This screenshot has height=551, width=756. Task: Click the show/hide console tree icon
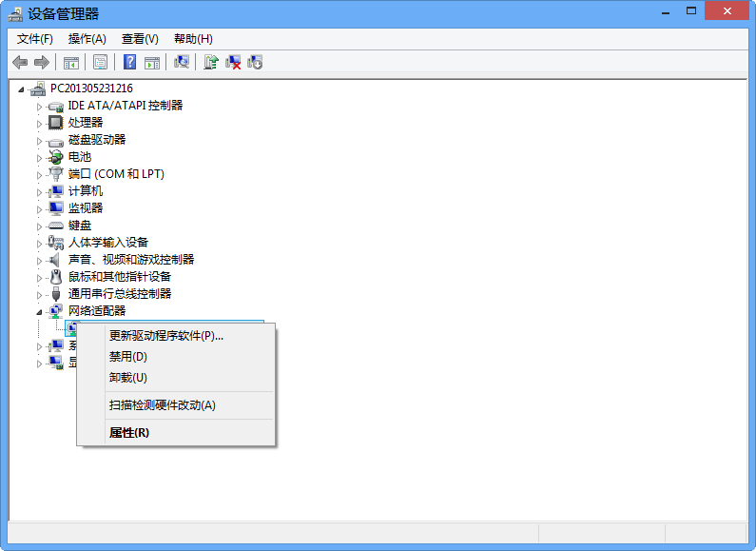point(70,63)
